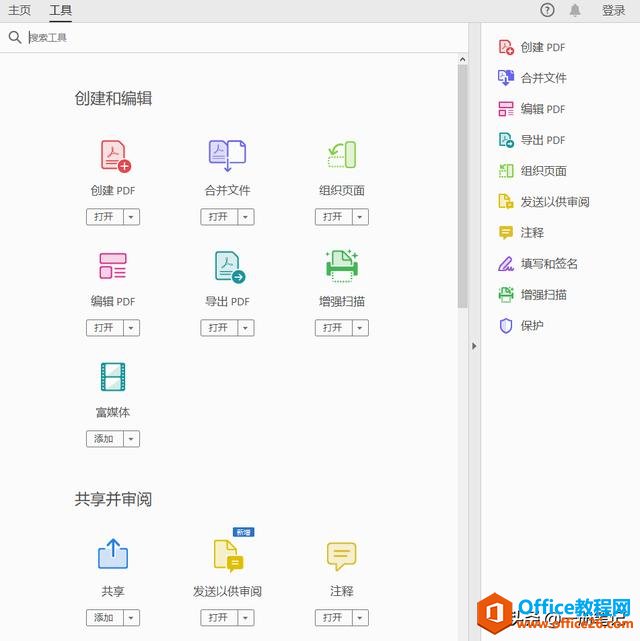Click the help question mark icon
This screenshot has height=641, width=640.
[547, 10]
